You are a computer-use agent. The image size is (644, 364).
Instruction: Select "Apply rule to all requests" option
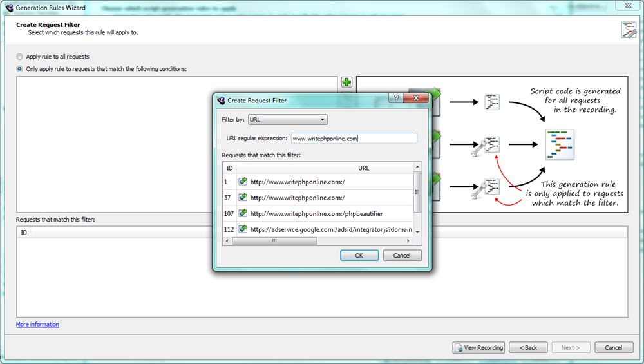[20, 57]
